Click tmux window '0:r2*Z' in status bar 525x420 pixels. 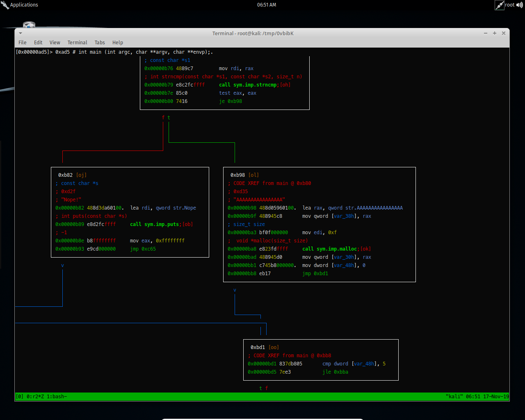click(x=35, y=397)
